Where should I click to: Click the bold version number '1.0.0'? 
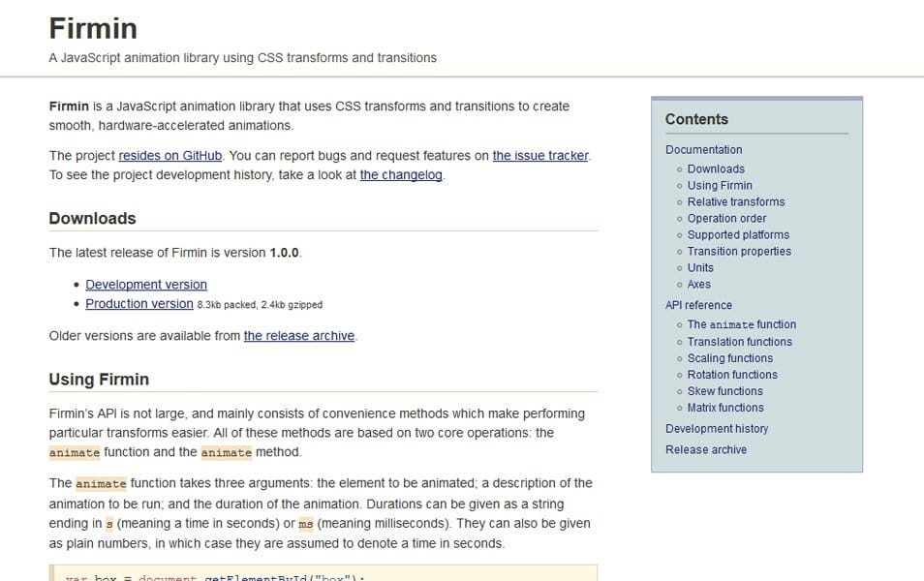pyautogui.click(x=284, y=253)
